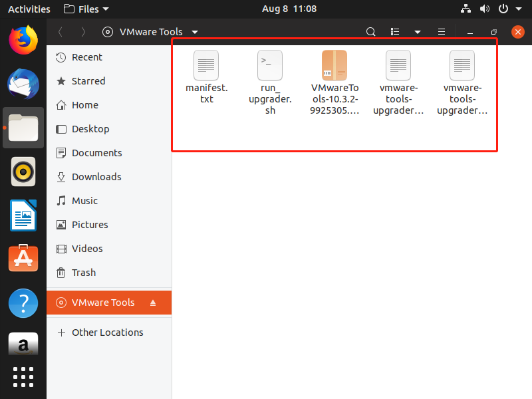
Task: Open the Activities overview
Action: click(x=29, y=9)
